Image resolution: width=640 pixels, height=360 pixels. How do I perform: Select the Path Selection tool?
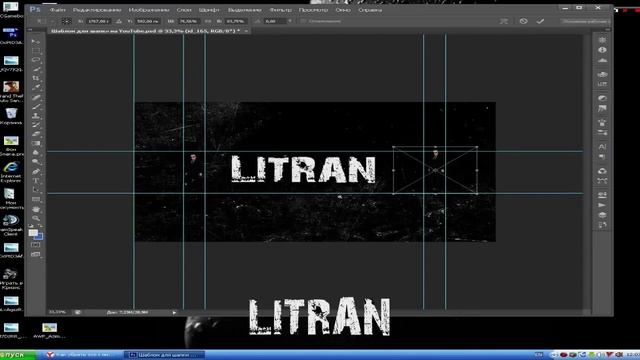pyautogui.click(x=36, y=190)
